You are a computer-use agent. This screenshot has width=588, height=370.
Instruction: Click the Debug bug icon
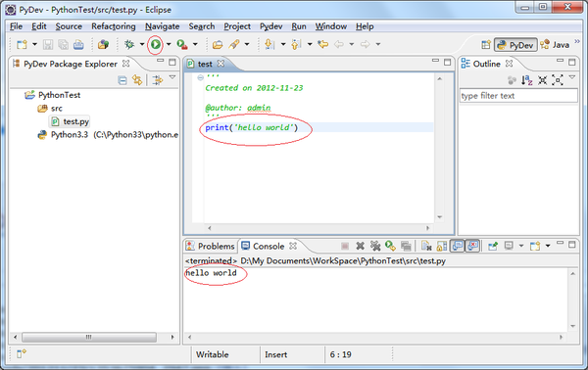pos(129,45)
